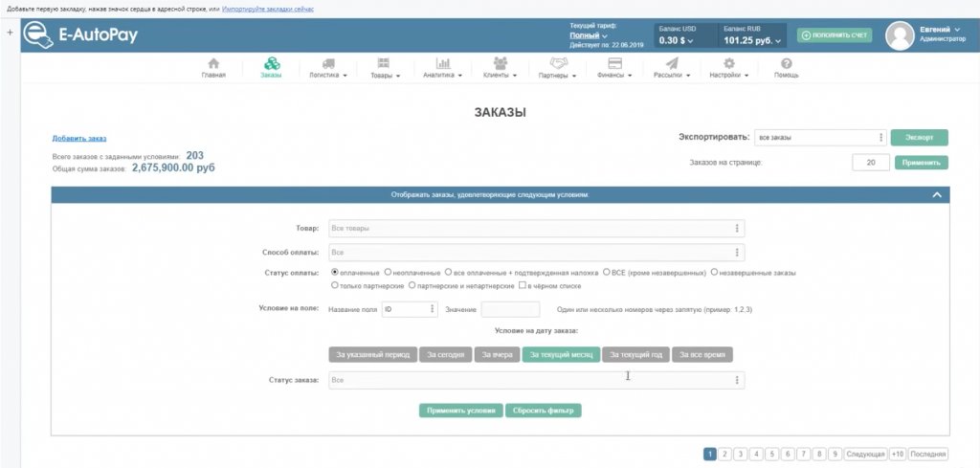Click the Рассылки paper plane icon
The height and width of the screenshot is (468, 980).
tap(672, 64)
